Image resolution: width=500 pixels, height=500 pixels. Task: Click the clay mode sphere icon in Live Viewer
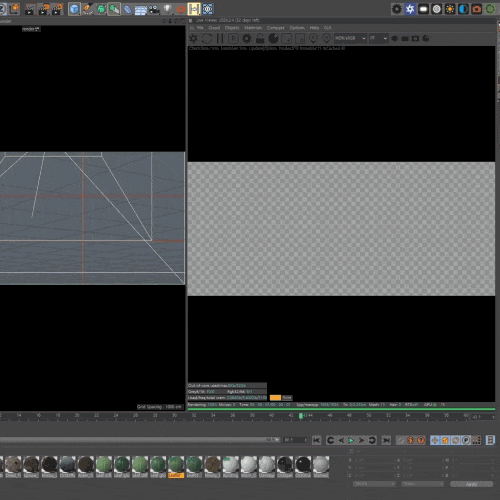(273, 39)
